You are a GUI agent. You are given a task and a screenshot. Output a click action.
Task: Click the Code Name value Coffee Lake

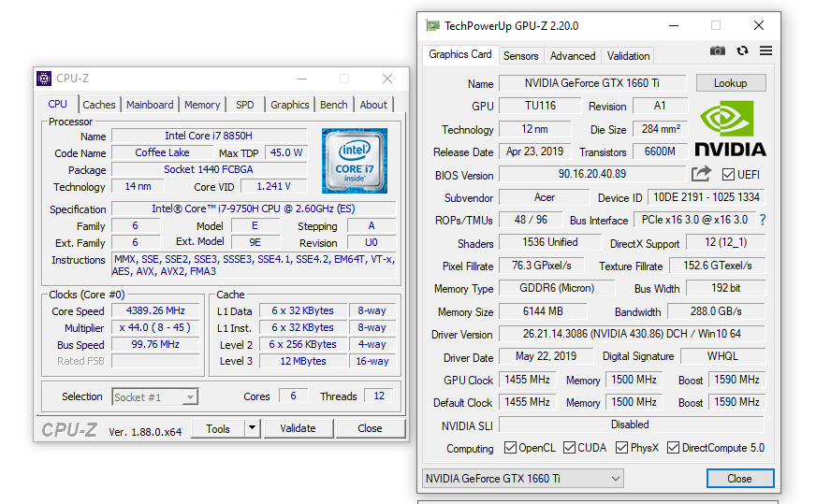(163, 152)
